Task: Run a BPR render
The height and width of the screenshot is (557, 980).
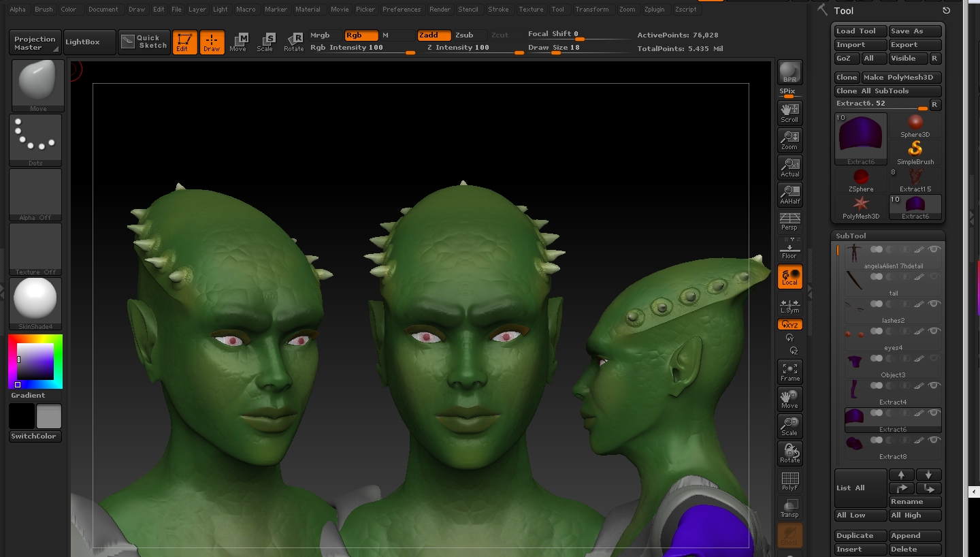Action: pos(789,73)
